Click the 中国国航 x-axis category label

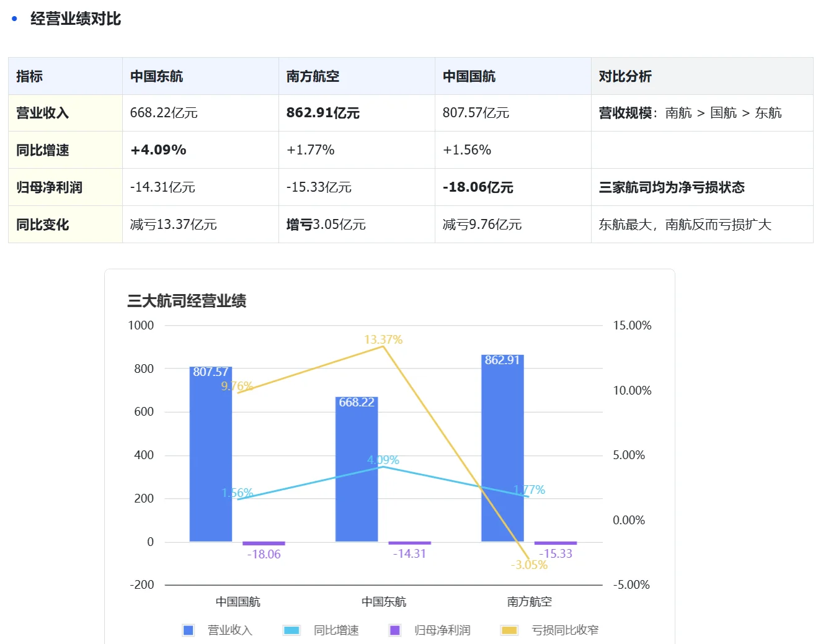coord(238,602)
